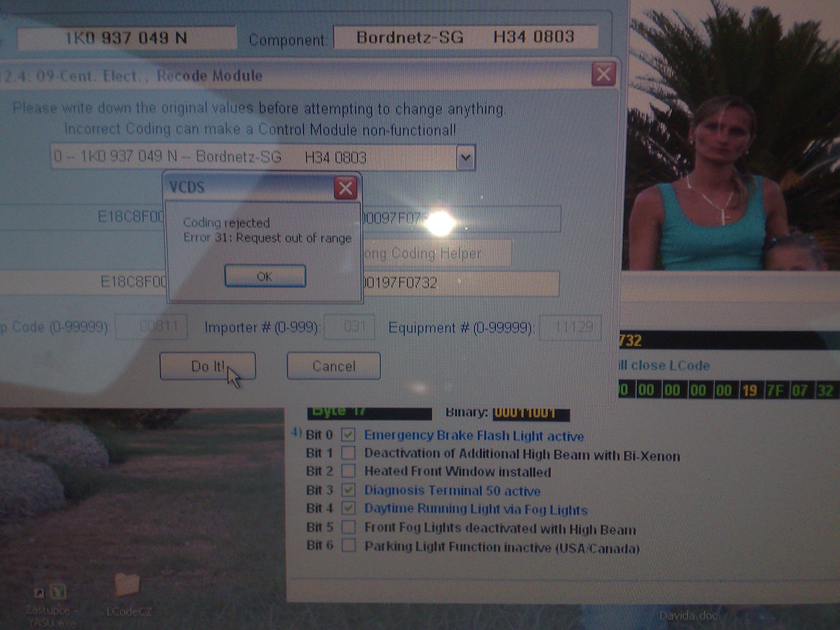This screenshot has height=630, width=840.
Task: Expand the Bordnetz-SG module dropdown
Action: (x=466, y=157)
